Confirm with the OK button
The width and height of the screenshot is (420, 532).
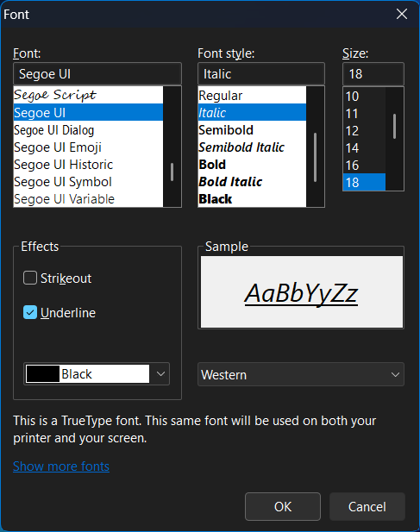pyautogui.click(x=283, y=506)
